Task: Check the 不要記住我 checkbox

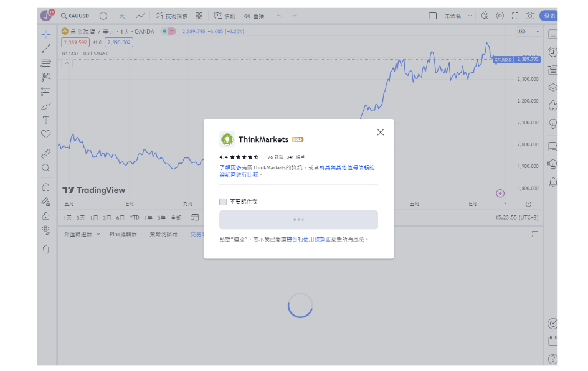Action: pos(223,202)
